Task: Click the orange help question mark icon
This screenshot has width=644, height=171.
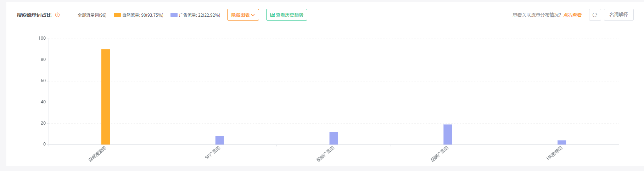Action: pyautogui.click(x=57, y=15)
